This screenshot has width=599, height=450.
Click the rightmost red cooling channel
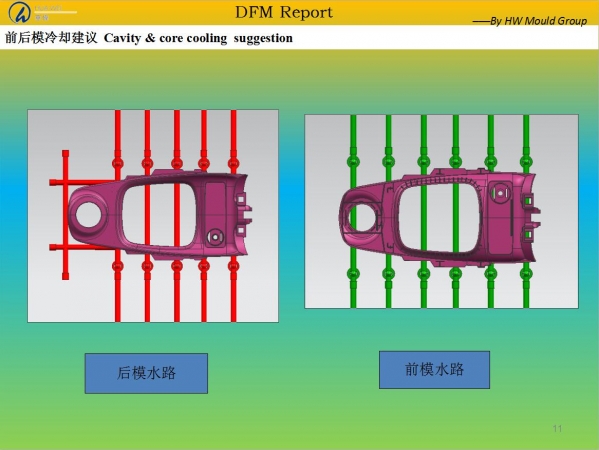(x=233, y=216)
